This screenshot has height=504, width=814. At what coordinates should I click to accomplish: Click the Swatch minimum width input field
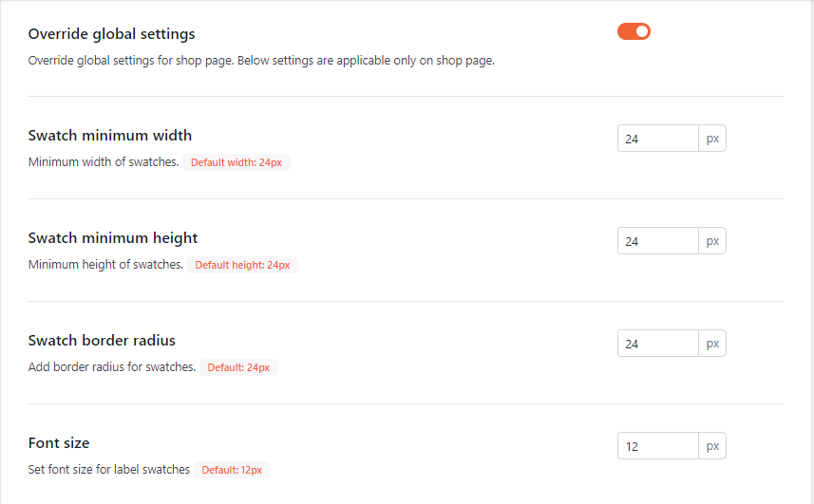[657, 139]
